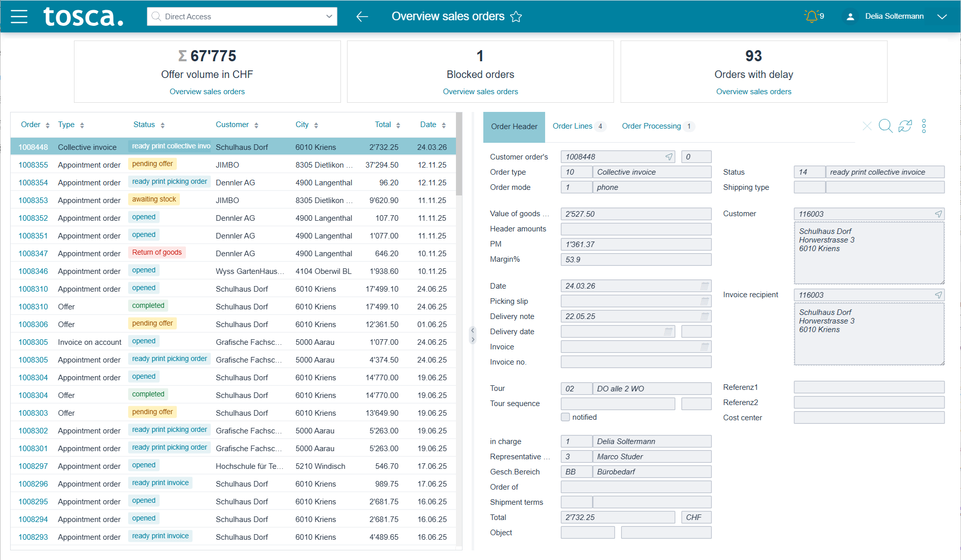The height and width of the screenshot is (560, 961).
Task: Open calendar for Delivery date field
Action: [668, 332]
